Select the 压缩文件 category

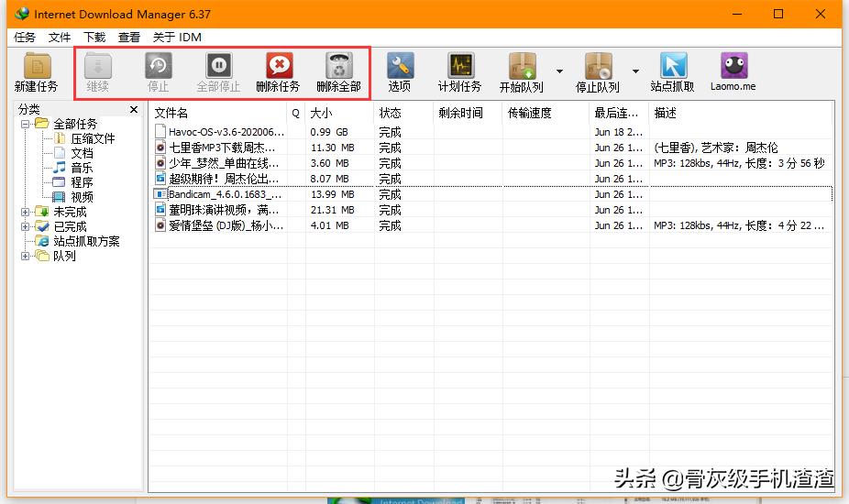(x=93, y=138)
